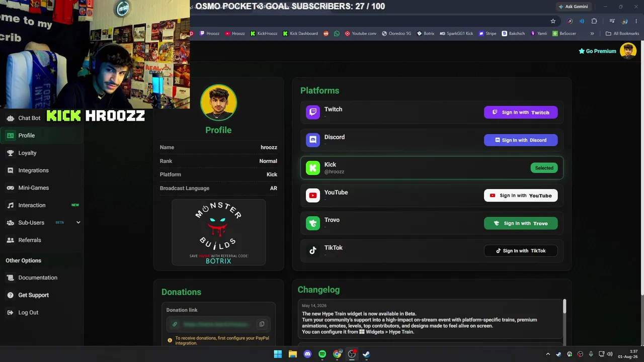Open the Windows Start menu
The width and height of the screenshot is (644, 362).
point(278,354)
